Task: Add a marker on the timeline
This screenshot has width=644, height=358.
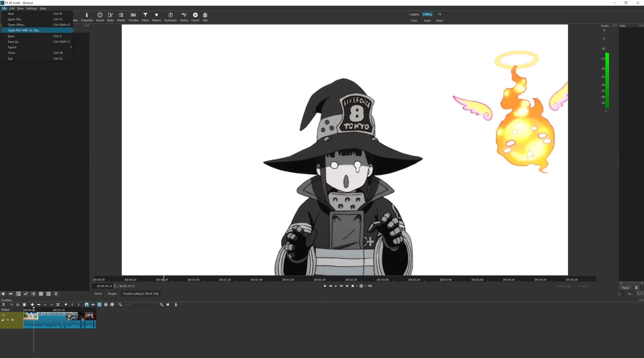Action: pyautogui.click(x=66, y=305)
